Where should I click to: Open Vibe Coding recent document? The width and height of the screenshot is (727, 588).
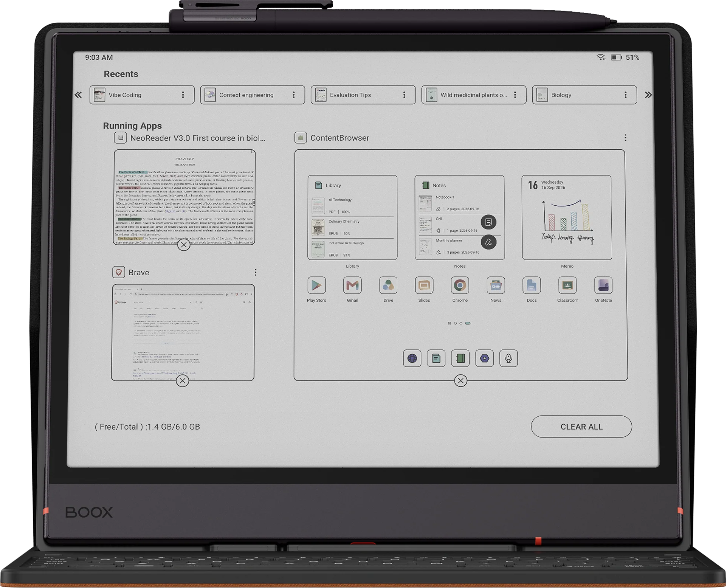click(x=142, y=95)
